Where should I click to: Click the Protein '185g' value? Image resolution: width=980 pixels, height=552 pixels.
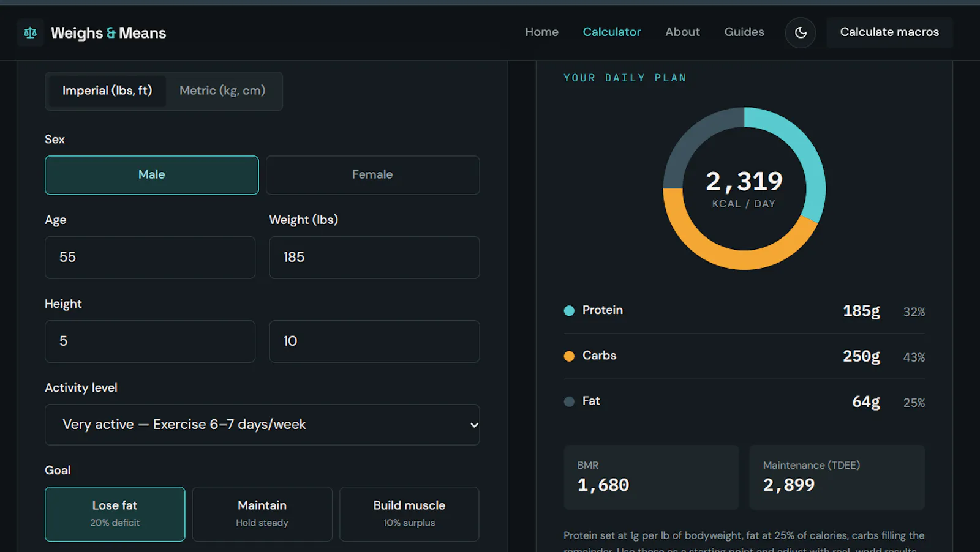point(861,311)
